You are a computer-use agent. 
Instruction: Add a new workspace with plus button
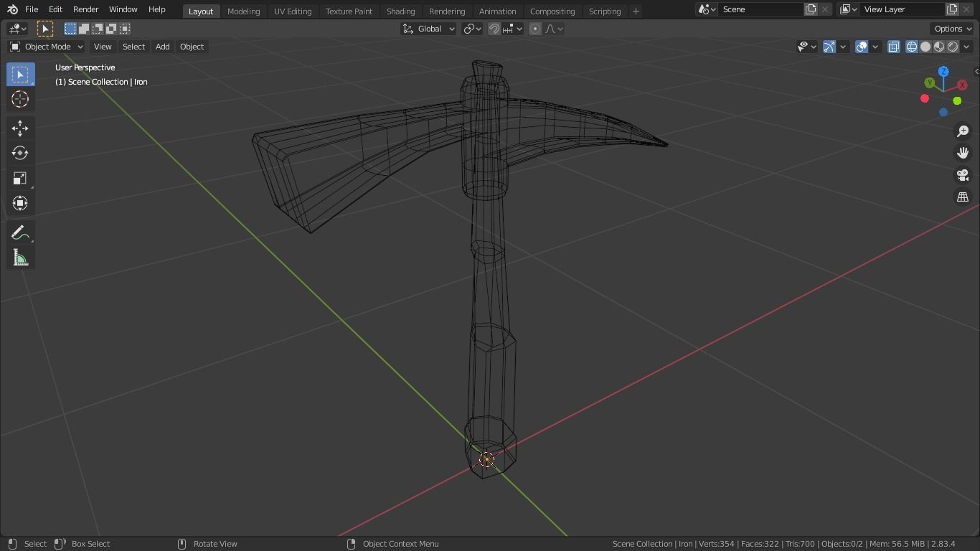click(x=636, y=11)
